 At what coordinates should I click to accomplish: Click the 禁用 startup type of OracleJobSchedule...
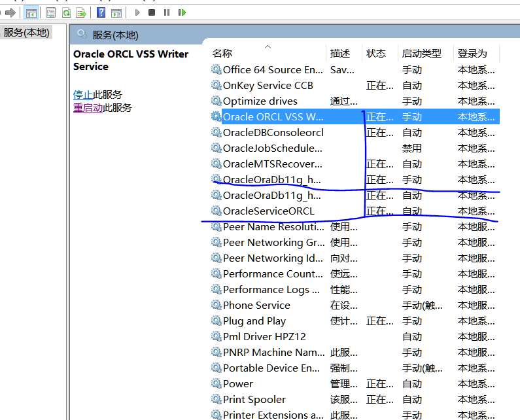412,149
